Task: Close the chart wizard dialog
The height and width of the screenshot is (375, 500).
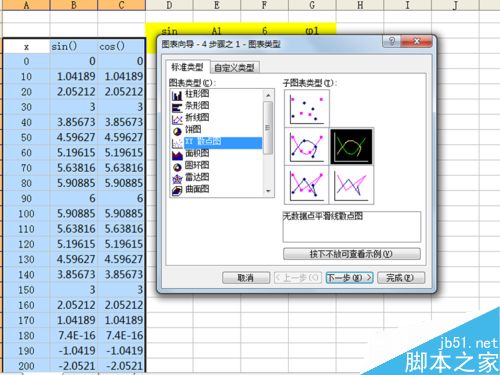Action: 416,41
